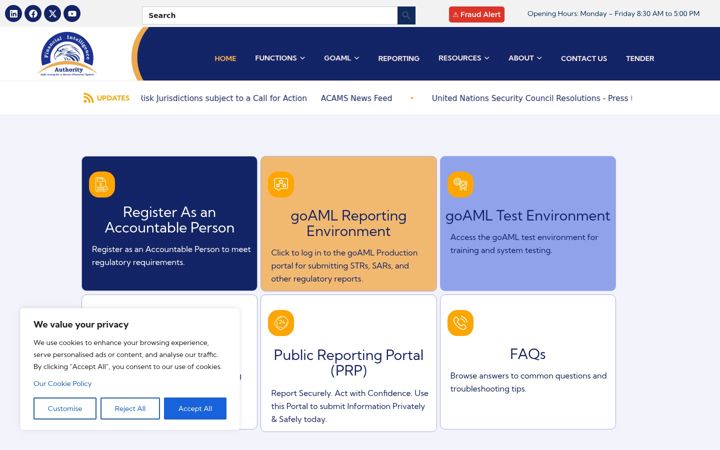Screen dimensions: 720x450
Task: Click the Register As an Accountable Person icon
Action: click(x=102, y=185)
